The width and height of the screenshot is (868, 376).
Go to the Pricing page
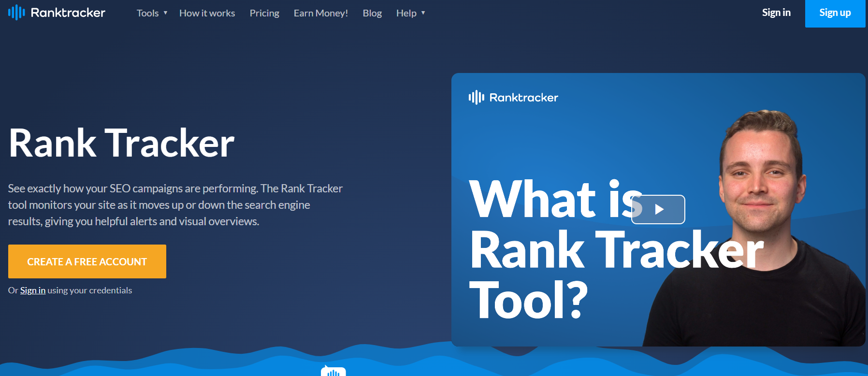(x=264, y=13)
